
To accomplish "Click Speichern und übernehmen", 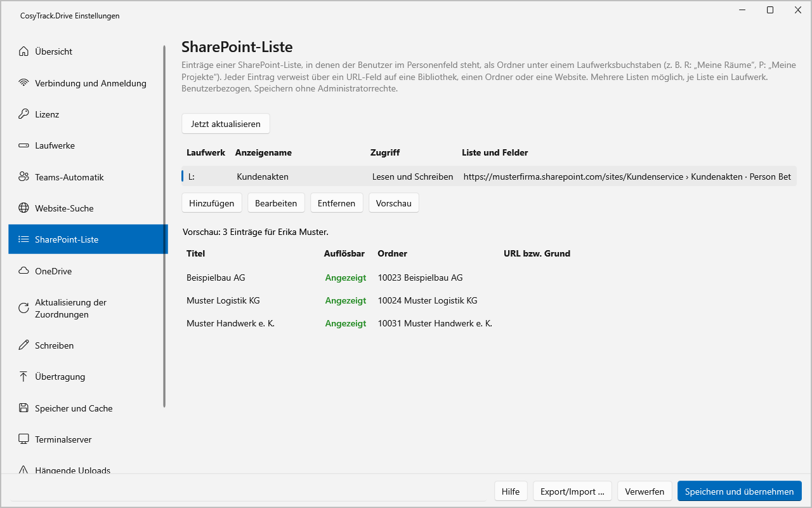I will click(740, 491).
